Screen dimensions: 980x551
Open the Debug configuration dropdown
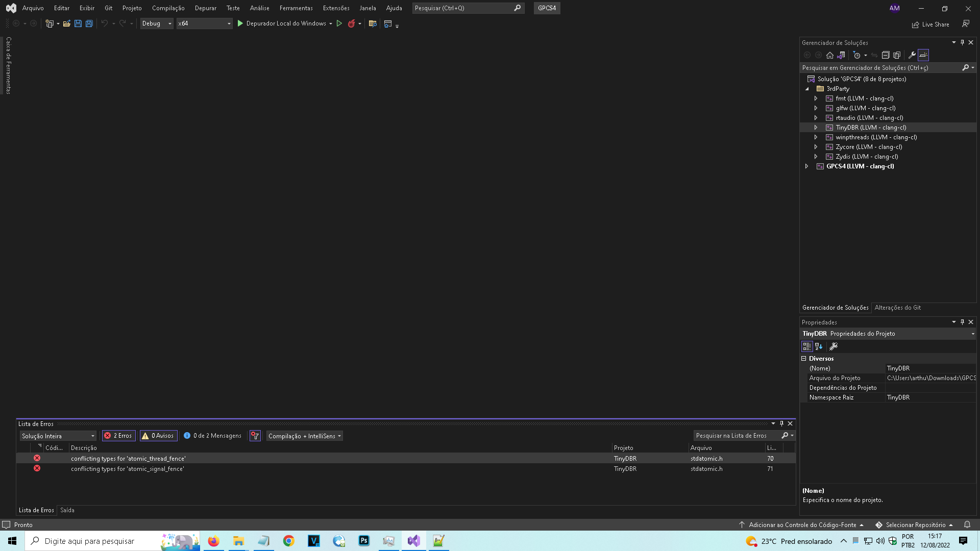point(157,23)
